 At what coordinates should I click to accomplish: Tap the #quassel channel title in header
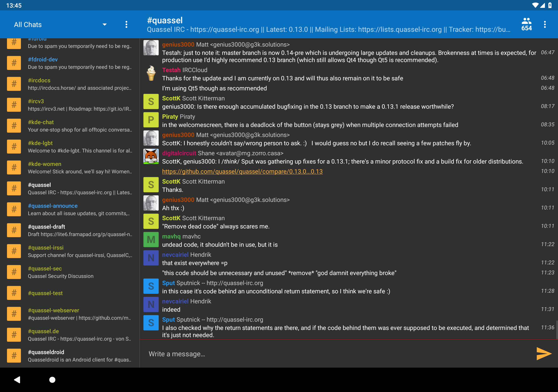(165, 20)
